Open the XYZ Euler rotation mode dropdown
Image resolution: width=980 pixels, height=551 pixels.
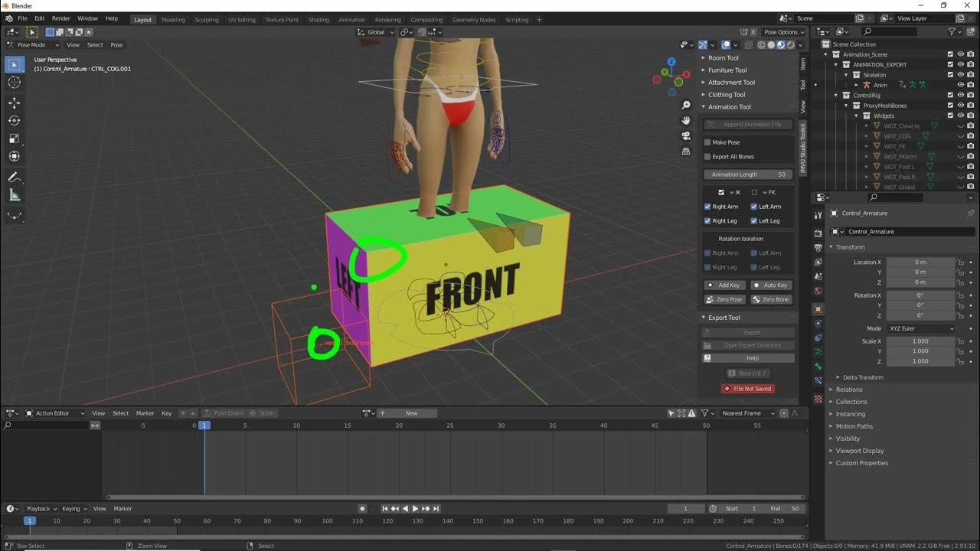click(921, 328)
